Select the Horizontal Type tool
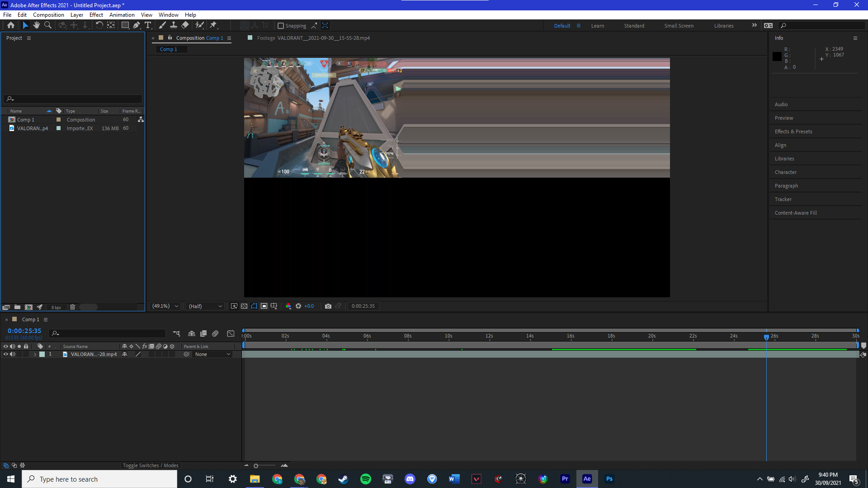Viewport: 868px width, 488px height. (x=148, y=25)
